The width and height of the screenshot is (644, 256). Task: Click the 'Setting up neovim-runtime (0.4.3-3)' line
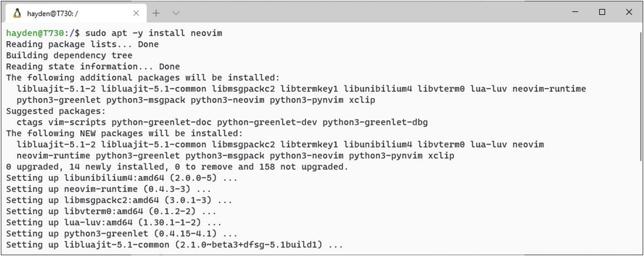pyautogui.click(x=109, y=189)
